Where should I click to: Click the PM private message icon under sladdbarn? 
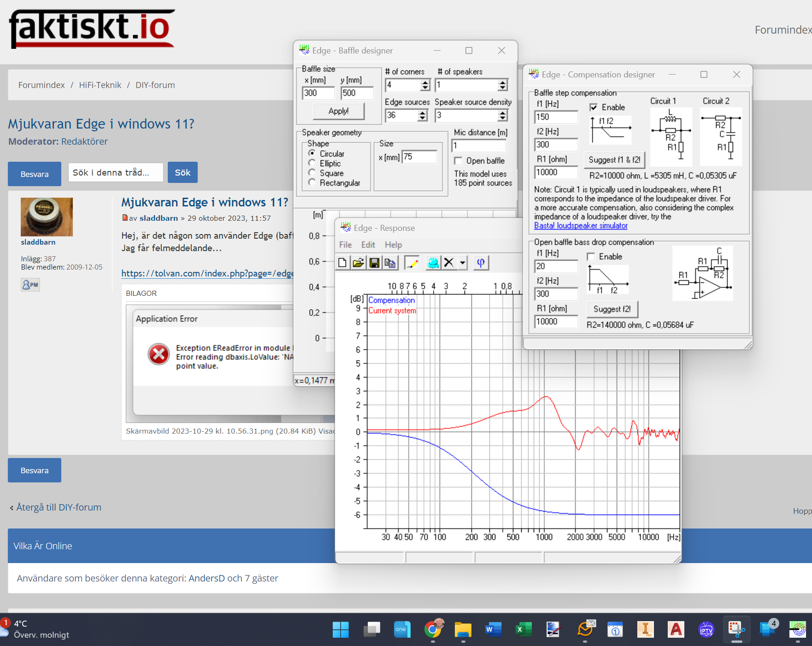click(30, 285)
